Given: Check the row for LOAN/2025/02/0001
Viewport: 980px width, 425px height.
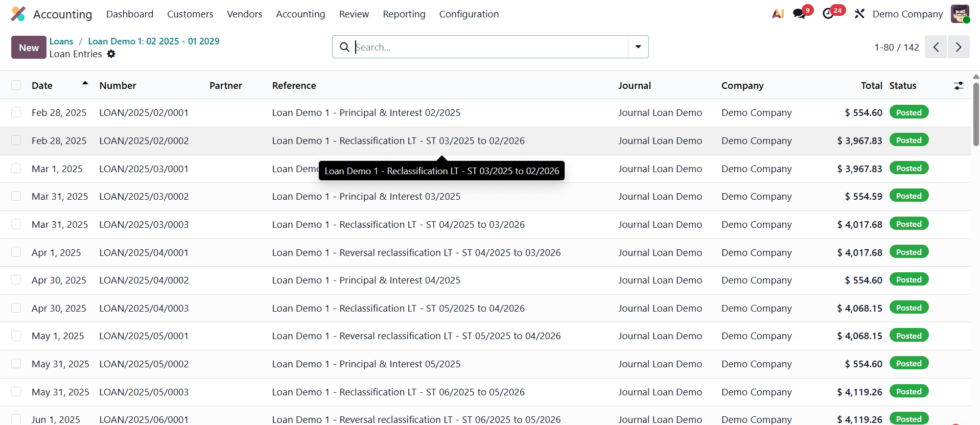Looking at the screenshot, I should 16,112.
